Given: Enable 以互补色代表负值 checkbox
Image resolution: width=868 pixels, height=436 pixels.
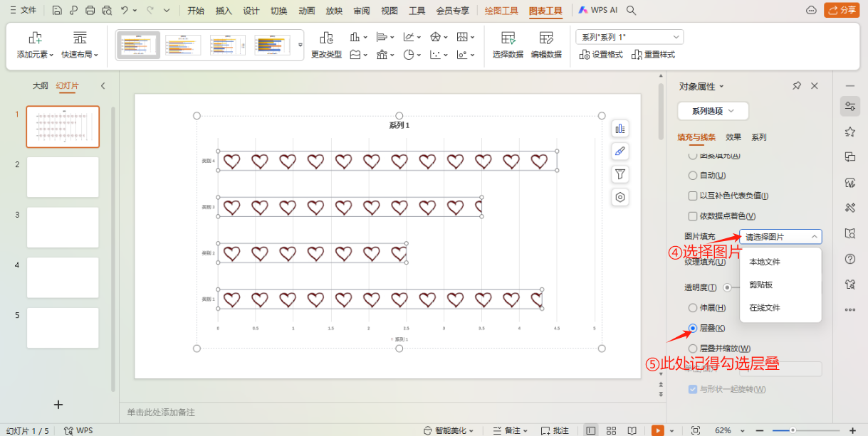Looking at the screenshot, I should [x=692, y=196].
